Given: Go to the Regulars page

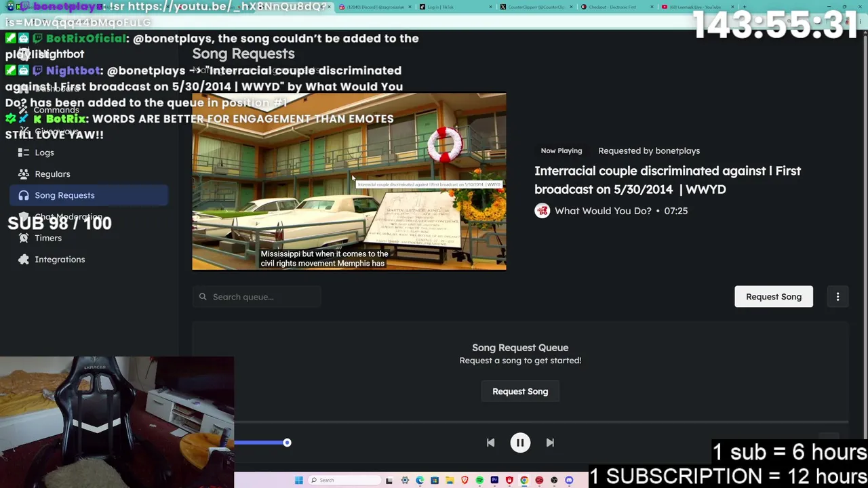Looking at the screenshot, I should 52,174.
